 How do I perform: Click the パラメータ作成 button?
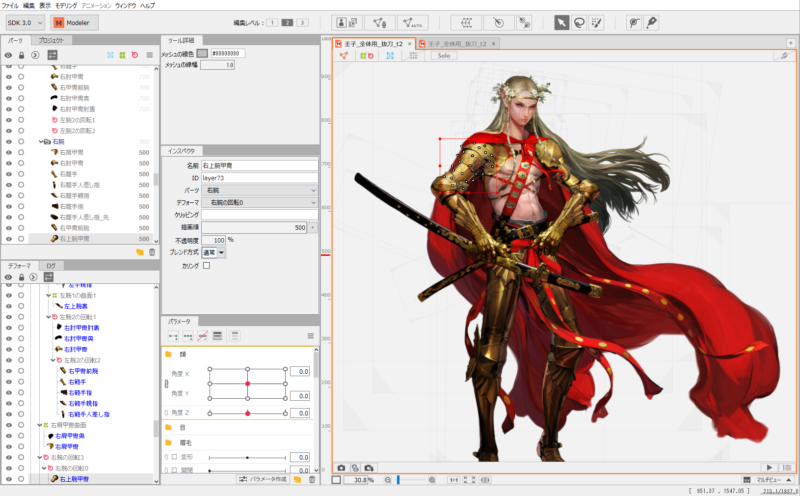point(264,480)
